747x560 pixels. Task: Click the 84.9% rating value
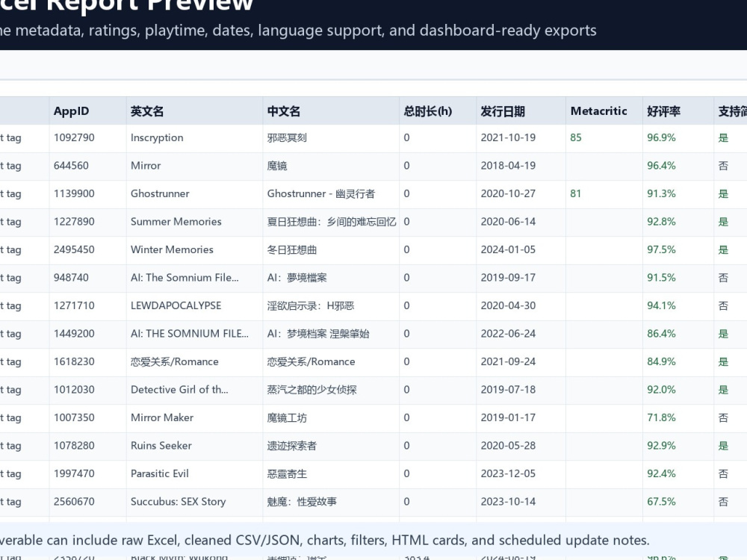click(661, 361)
